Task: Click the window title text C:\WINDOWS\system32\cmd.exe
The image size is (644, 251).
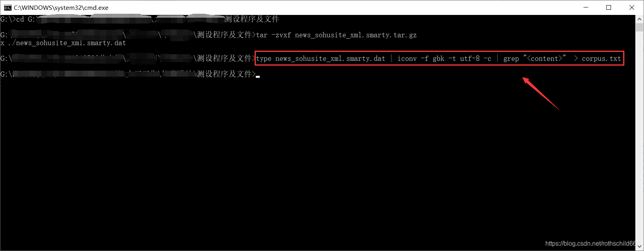Action: click(61, 7)
